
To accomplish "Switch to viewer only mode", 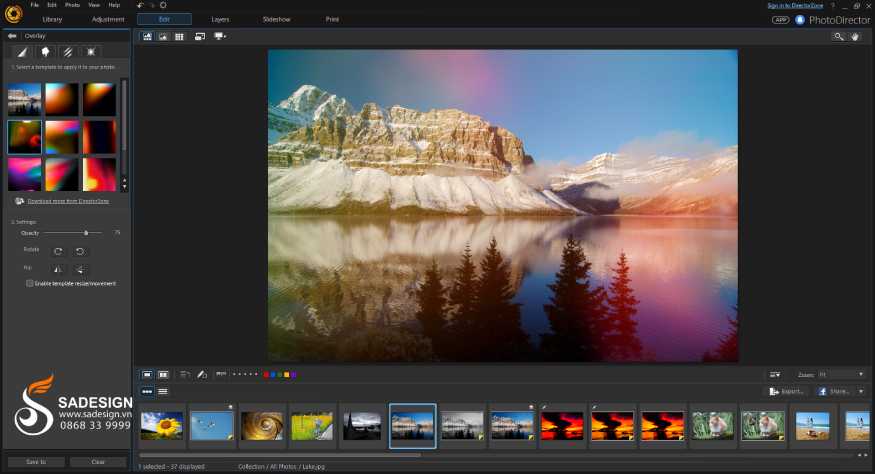I will point(163,36).
